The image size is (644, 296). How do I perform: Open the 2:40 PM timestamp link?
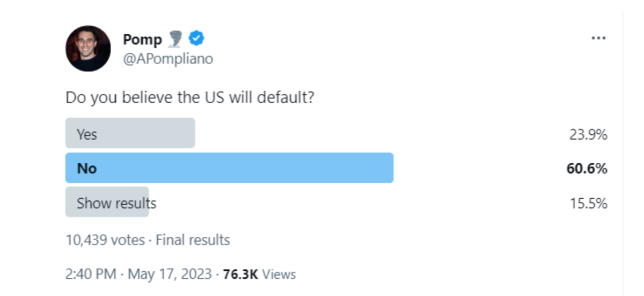pos(91,274)
